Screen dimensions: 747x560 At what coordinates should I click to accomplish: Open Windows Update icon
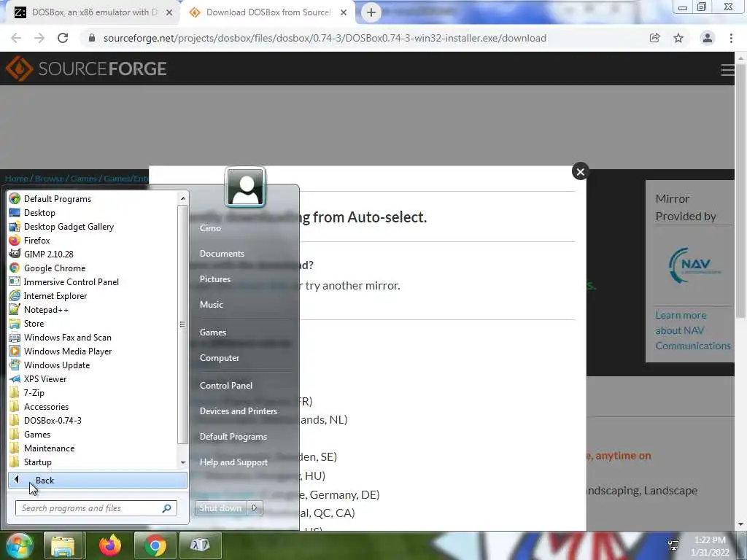pyautogui.click(x=15, y=365)
